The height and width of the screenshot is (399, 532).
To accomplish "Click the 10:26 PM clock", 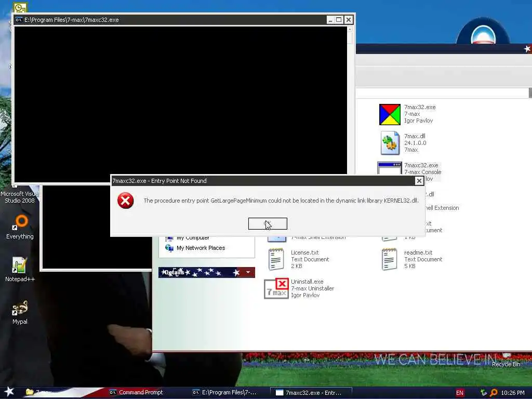I will tap(513, 393).
